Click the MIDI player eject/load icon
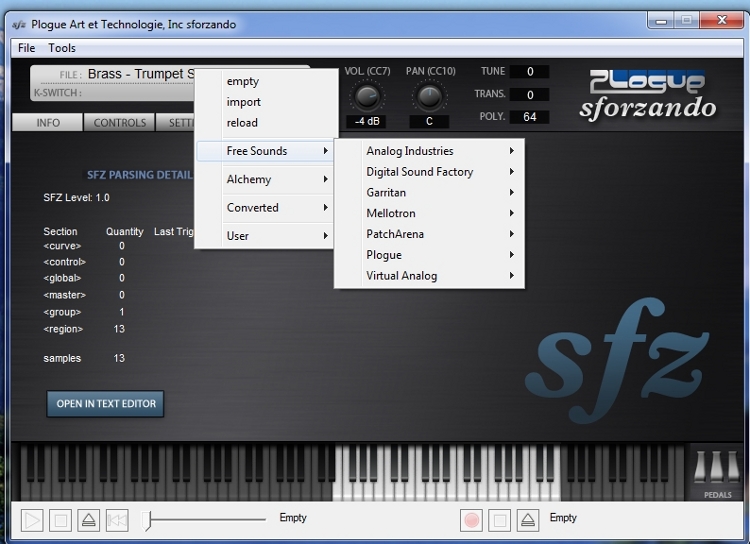 point(88,520)
